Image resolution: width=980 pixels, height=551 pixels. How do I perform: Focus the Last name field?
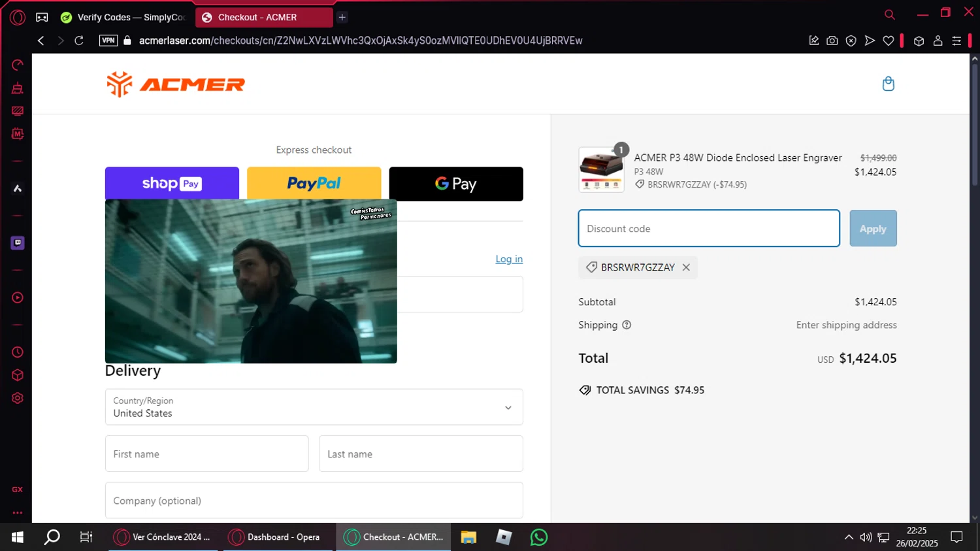click(x=421, y=454)
